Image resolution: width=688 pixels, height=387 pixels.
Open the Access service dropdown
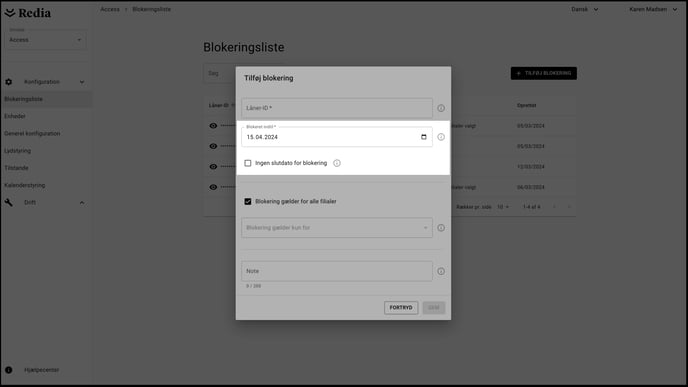pyautogui.click(x=46, y=39)
